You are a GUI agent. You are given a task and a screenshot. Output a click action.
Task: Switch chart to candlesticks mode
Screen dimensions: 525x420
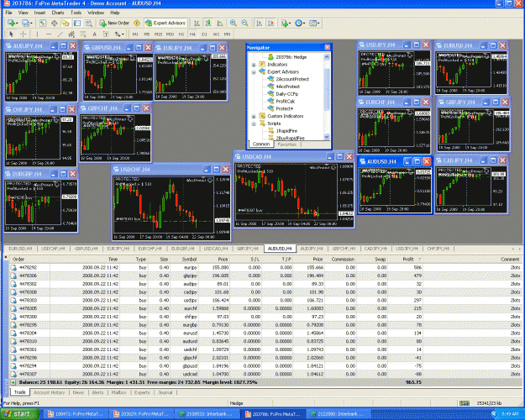coord(208,24)
